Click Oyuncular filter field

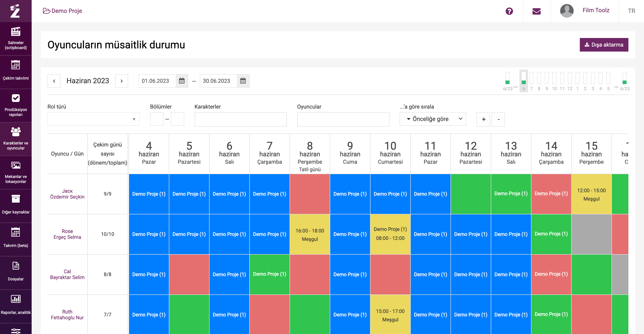pos(343,119)
